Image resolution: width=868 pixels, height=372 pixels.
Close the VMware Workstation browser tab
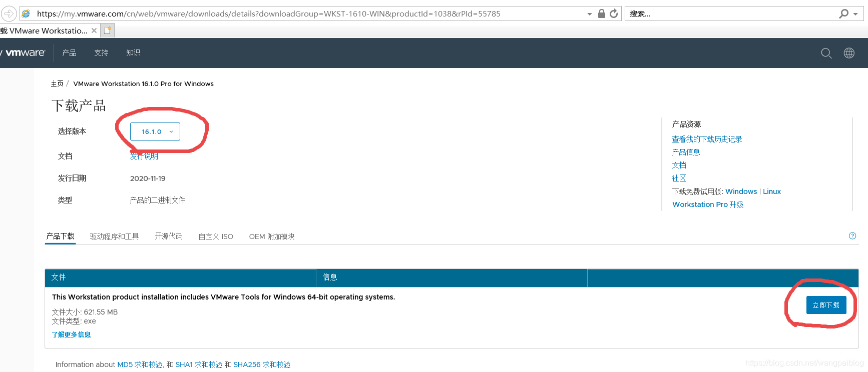click(x=94, y=30)
